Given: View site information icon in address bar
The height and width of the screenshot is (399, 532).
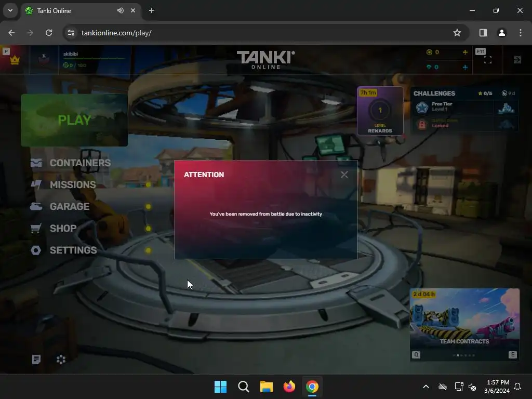Looking at the screenshot, I should tap(71, 33).
